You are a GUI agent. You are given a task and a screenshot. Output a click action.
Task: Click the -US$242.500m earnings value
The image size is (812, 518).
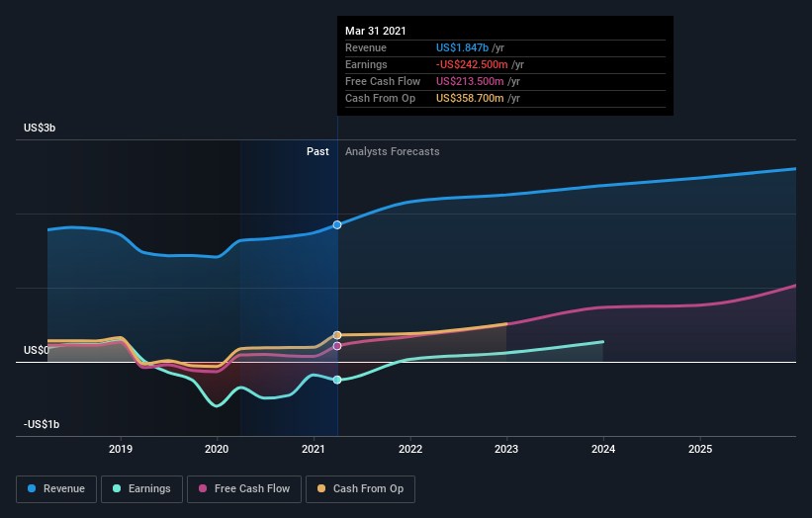472,64
